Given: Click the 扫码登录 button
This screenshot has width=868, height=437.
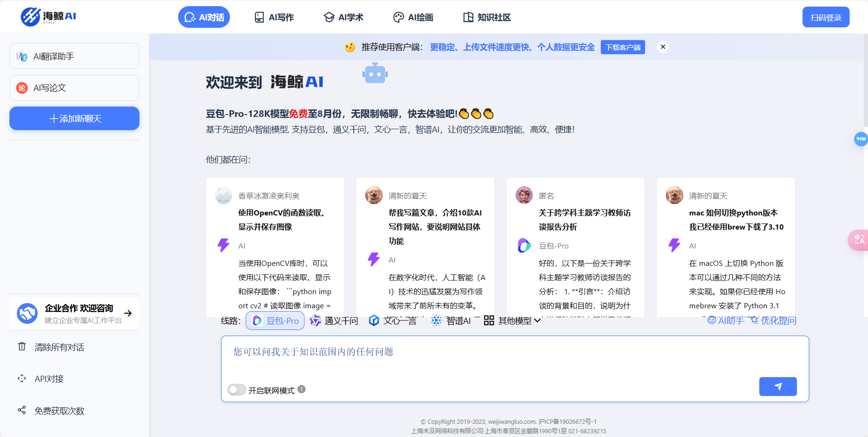Looking at the screenshot, I should tap(826, 16).
